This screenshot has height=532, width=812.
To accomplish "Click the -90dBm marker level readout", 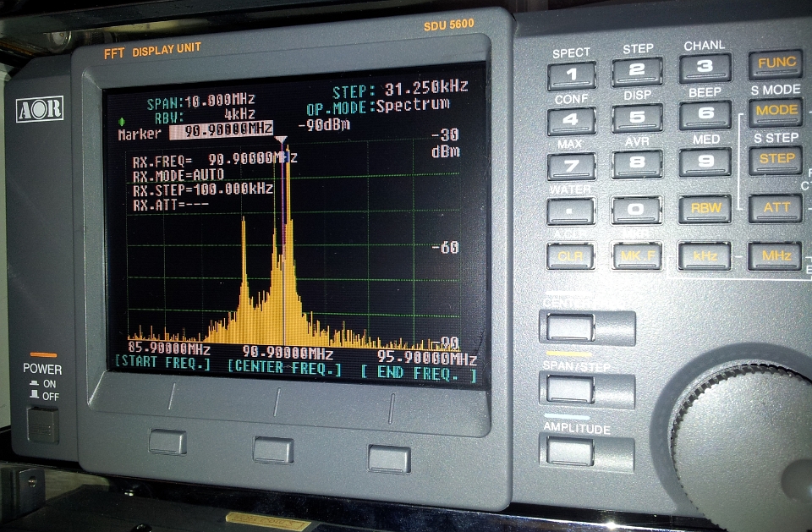I will coord(324,125).
